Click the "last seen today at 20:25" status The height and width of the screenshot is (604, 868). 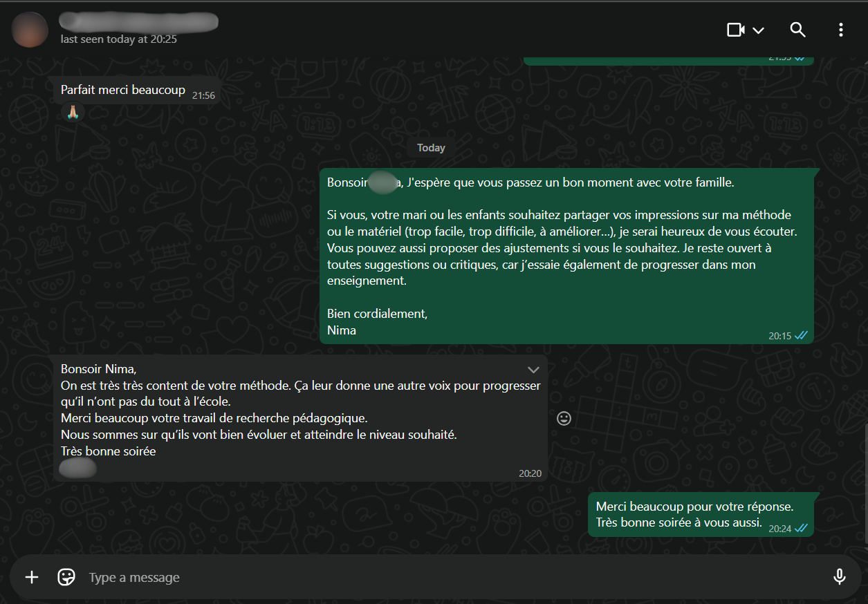click(x=118, y=39)
